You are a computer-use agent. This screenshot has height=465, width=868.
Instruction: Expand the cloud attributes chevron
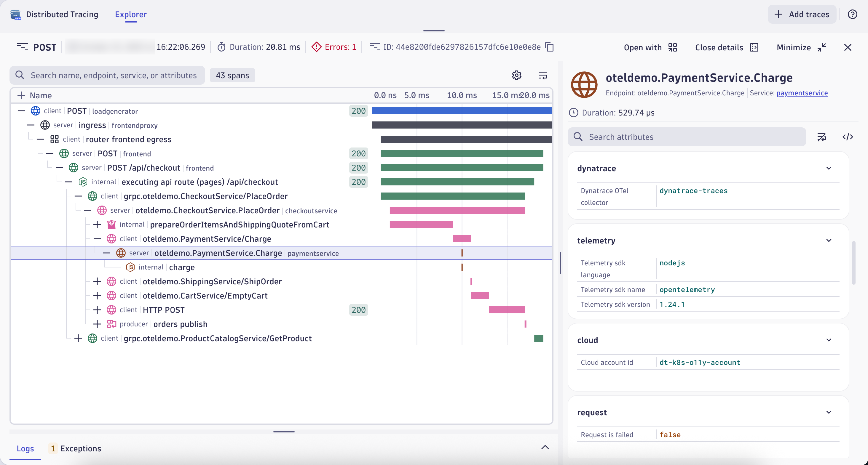pyautogui.click(x=829, y=340)
